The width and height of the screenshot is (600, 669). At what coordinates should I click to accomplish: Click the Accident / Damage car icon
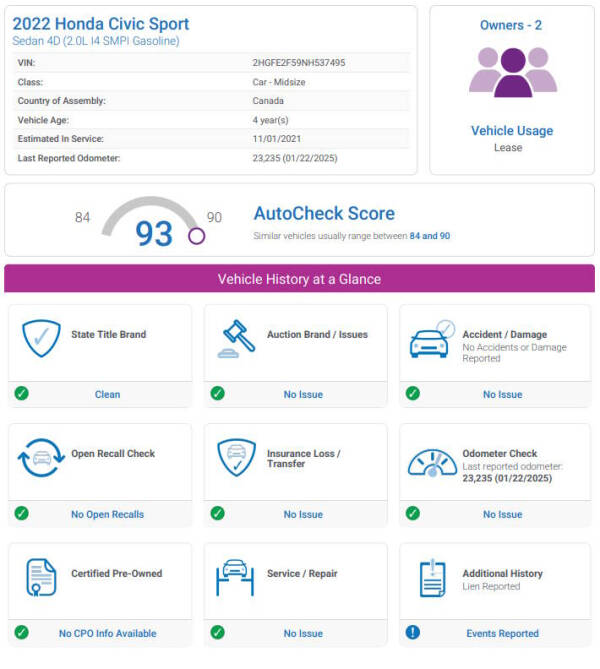432,339
